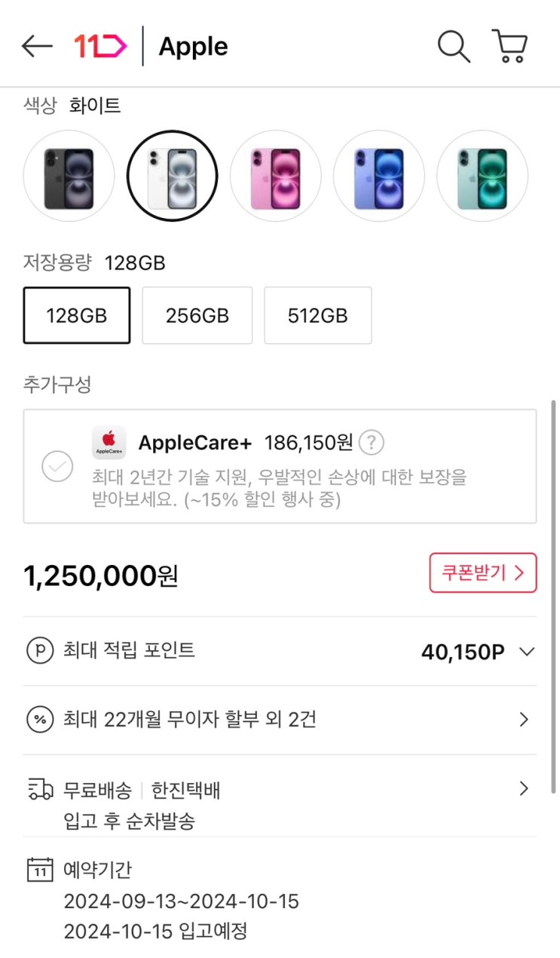Pick the teal iPhone color swatch

[482, 176]
